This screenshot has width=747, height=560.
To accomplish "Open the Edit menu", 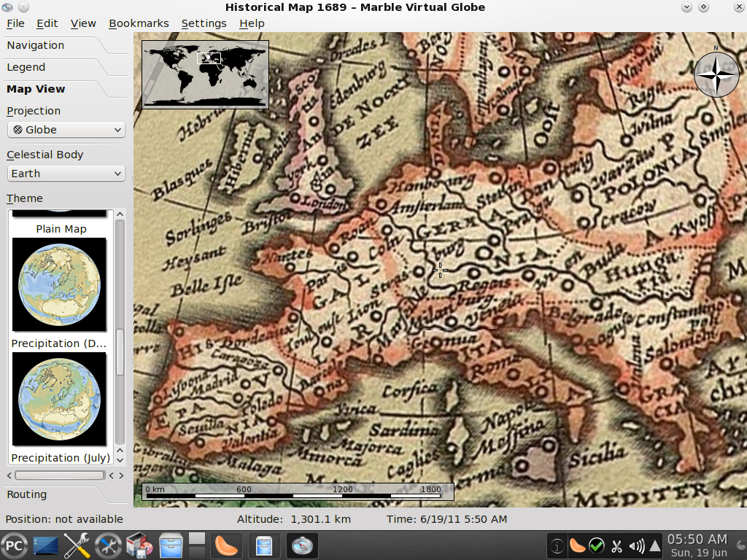I will [47, 23].
